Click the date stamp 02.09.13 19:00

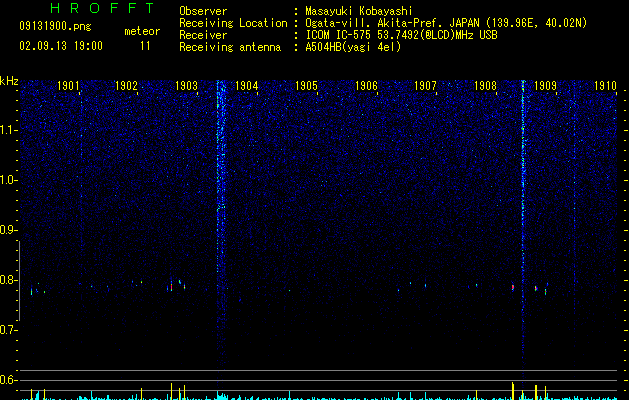pos(61,46)
